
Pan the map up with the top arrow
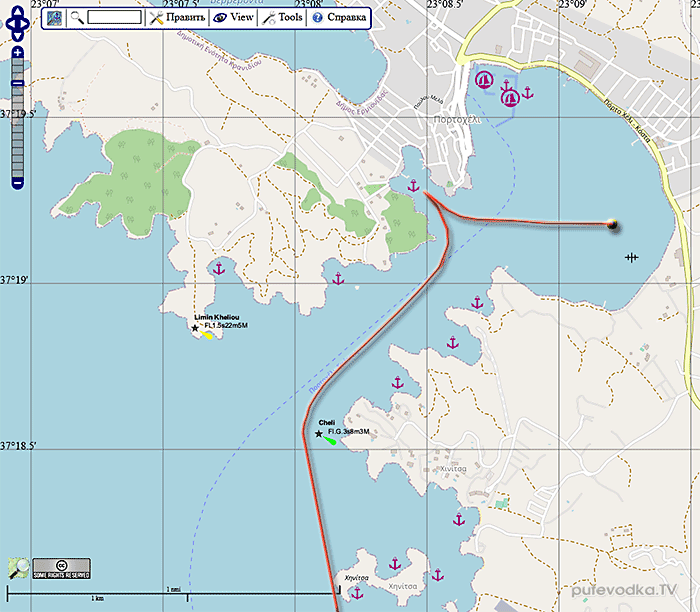coord(17,12)
